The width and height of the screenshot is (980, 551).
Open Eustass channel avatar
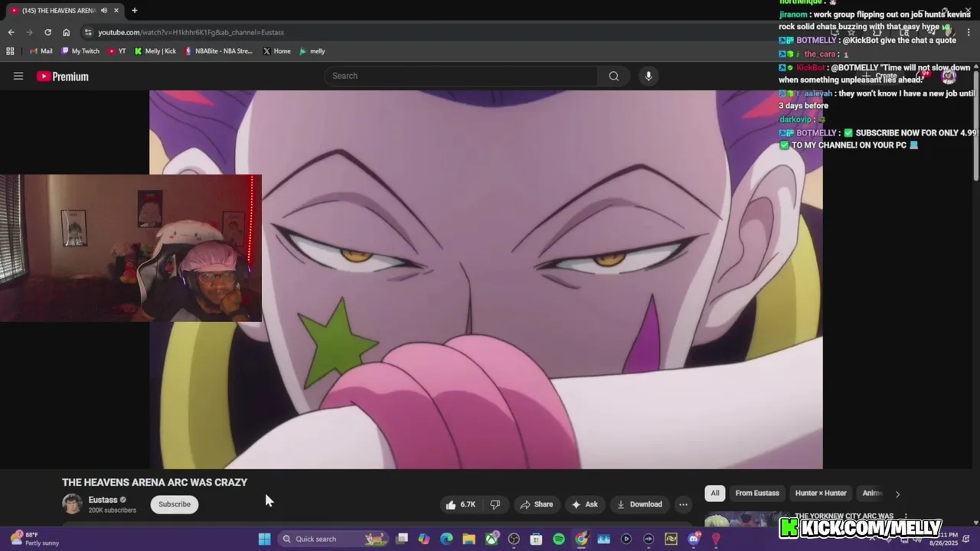pos(72,504)
